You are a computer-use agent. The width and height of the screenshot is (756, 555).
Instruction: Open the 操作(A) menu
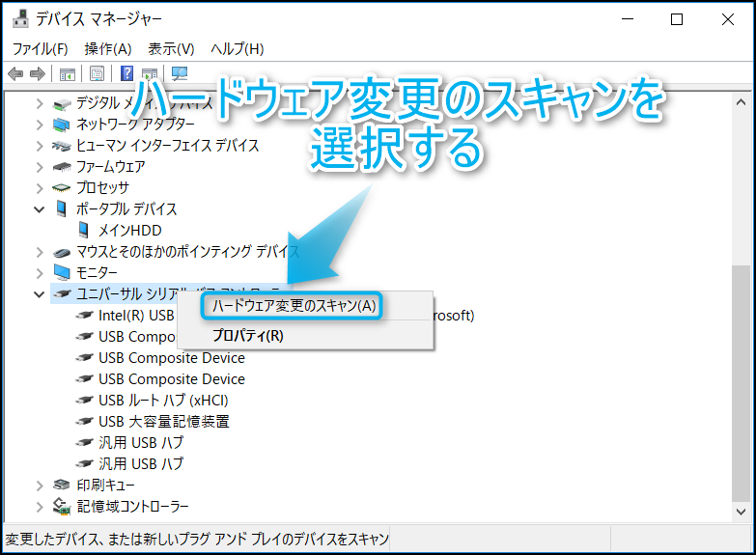point(107,48)
